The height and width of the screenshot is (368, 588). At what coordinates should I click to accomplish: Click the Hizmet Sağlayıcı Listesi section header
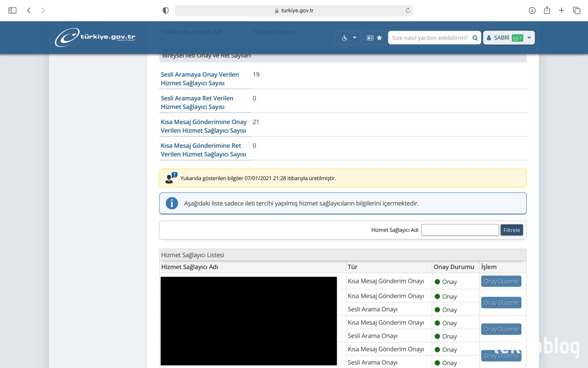click(x=343, y=255)
